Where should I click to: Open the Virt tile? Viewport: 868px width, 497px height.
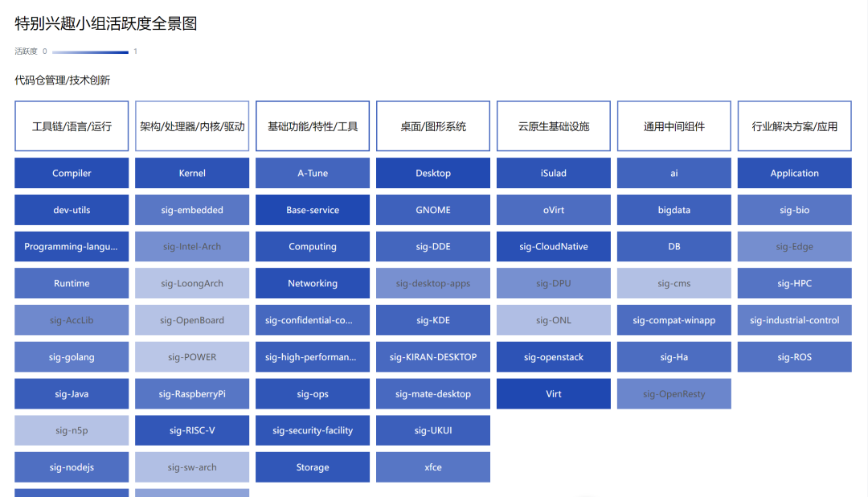[x=554, y=393]
